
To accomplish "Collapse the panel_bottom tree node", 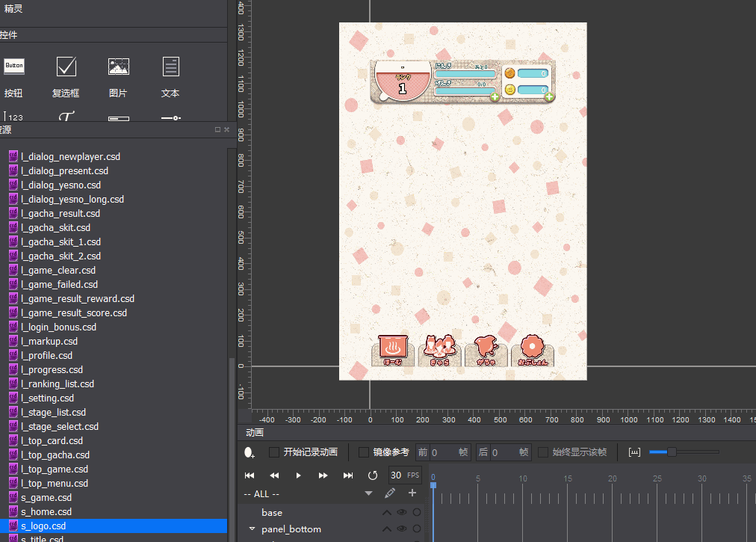I will click(x=252, y=529).
